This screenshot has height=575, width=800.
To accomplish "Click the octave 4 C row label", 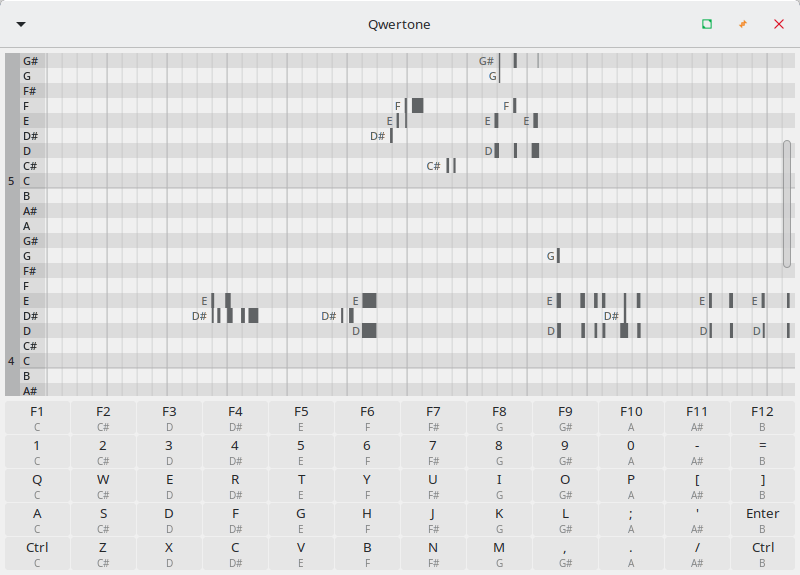I will (27, 361).
